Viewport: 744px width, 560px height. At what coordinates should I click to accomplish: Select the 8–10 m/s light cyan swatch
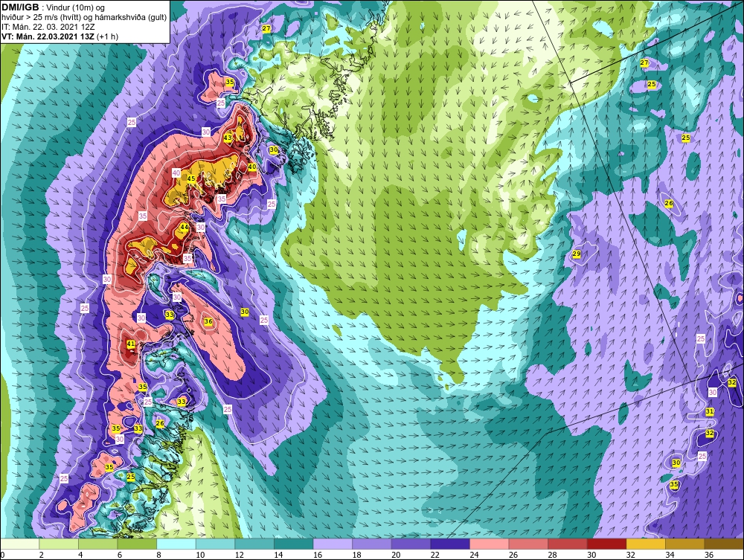[x=176, y=544]
